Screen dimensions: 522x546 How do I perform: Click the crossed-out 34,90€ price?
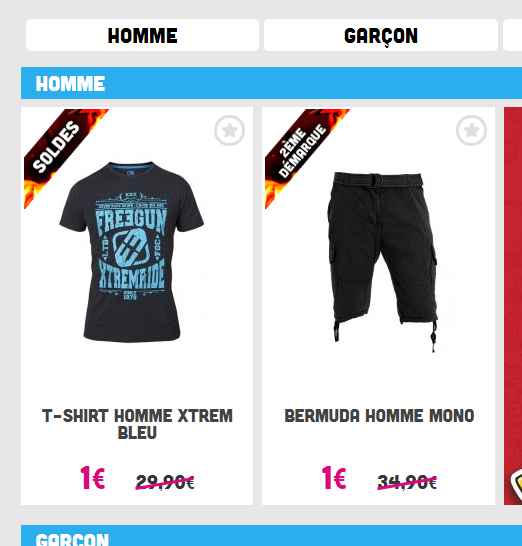click(407, 482)
